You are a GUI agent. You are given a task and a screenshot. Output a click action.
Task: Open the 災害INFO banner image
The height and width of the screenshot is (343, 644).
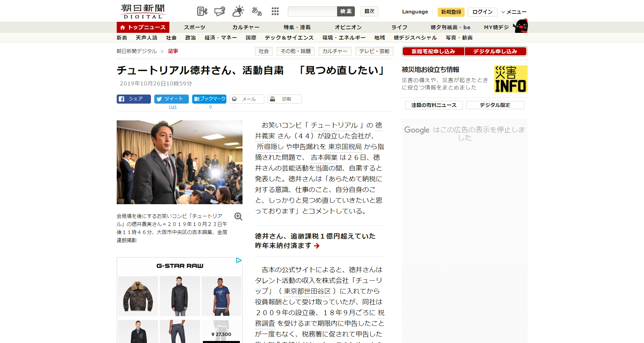point(511,79)
